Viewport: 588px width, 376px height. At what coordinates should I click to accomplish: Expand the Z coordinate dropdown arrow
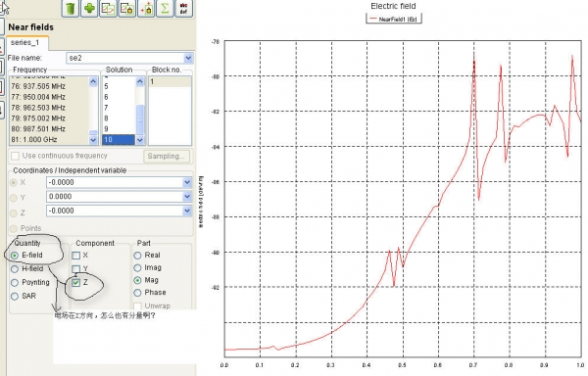[x=187, y=211]
